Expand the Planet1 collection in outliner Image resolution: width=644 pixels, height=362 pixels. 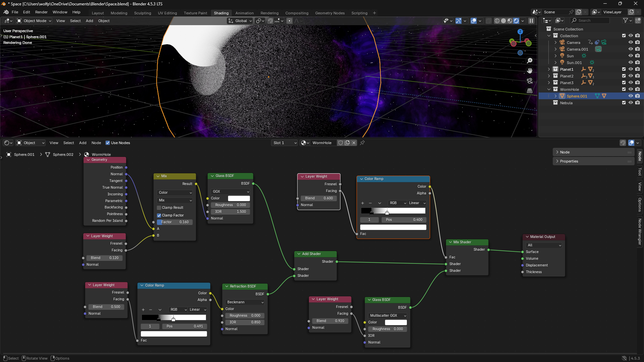click(549, 69)
